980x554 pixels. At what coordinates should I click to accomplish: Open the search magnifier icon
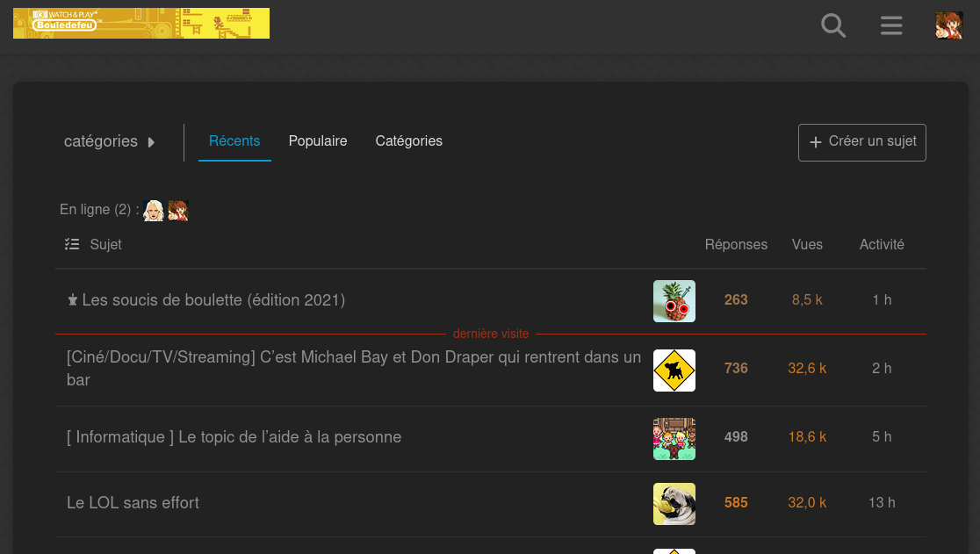(832, 25)
